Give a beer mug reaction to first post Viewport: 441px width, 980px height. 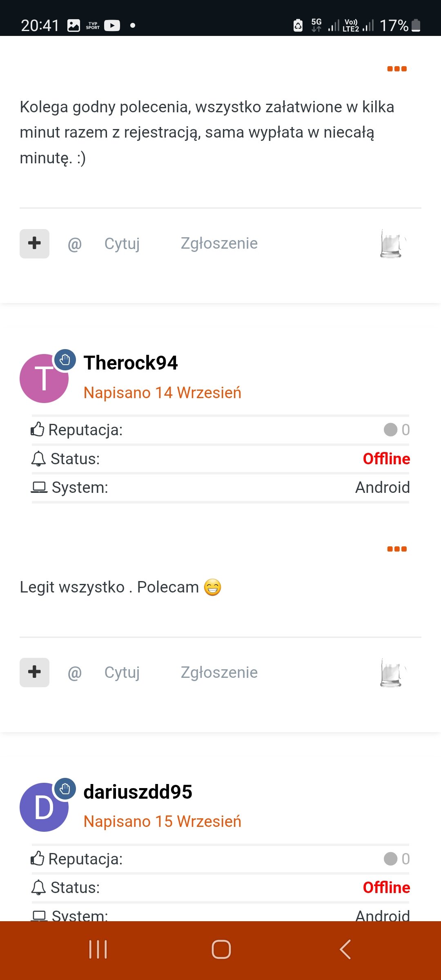click(392, 244)
